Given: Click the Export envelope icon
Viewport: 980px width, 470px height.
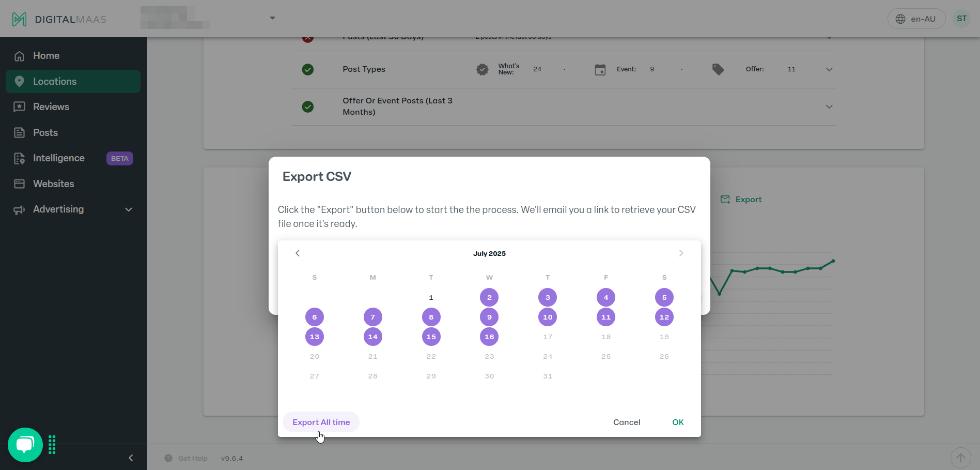Looking at the screenshot, I should tap(725, 200).
